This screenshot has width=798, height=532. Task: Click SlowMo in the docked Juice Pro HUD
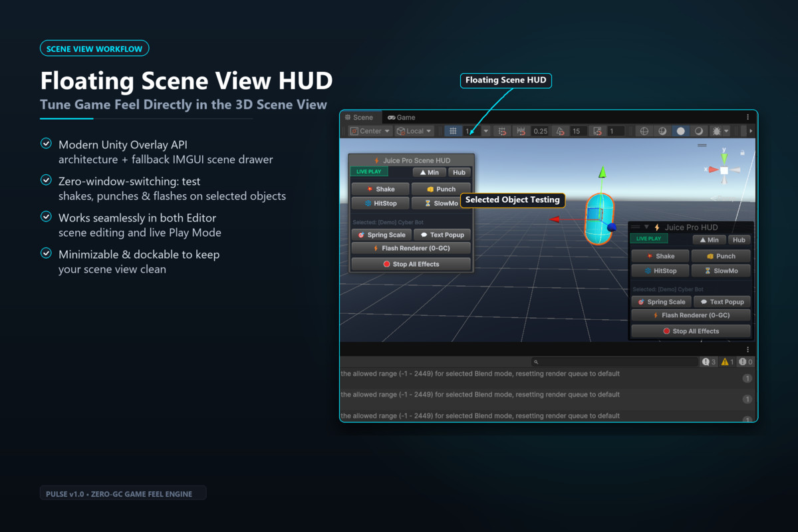pyautogui.click(x=721, y=271)
